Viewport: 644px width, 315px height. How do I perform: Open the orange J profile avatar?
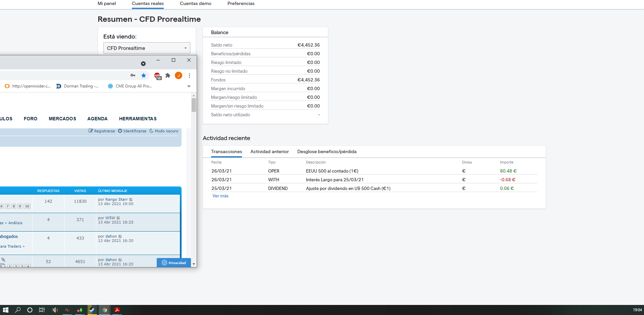click(x=179, y=75)
